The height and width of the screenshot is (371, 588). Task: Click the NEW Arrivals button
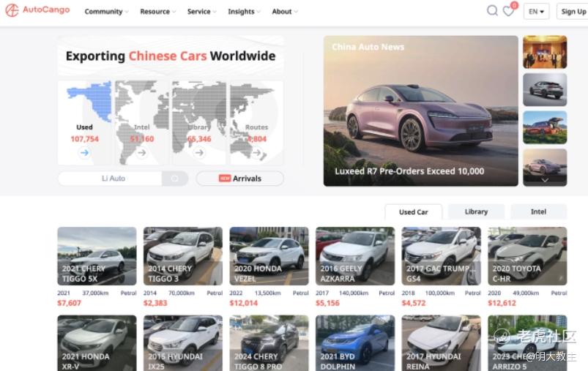[x=240, y=179]
